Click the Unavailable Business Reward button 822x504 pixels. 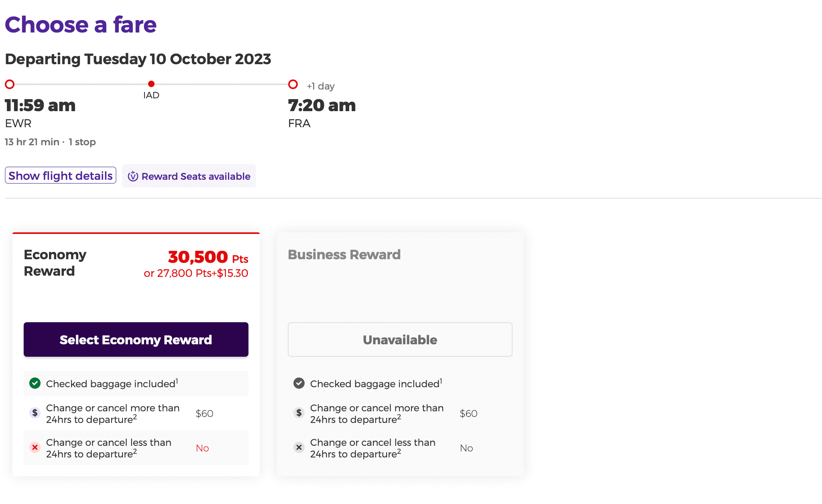click(400, 339)
